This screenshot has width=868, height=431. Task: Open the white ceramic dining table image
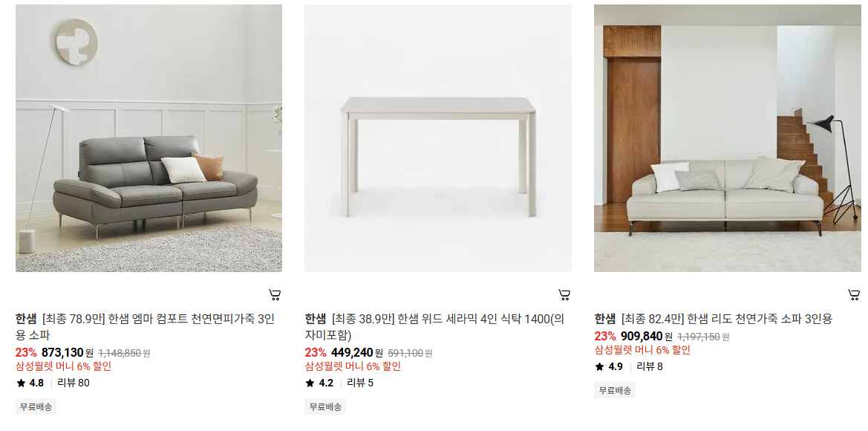coord(438,138)
